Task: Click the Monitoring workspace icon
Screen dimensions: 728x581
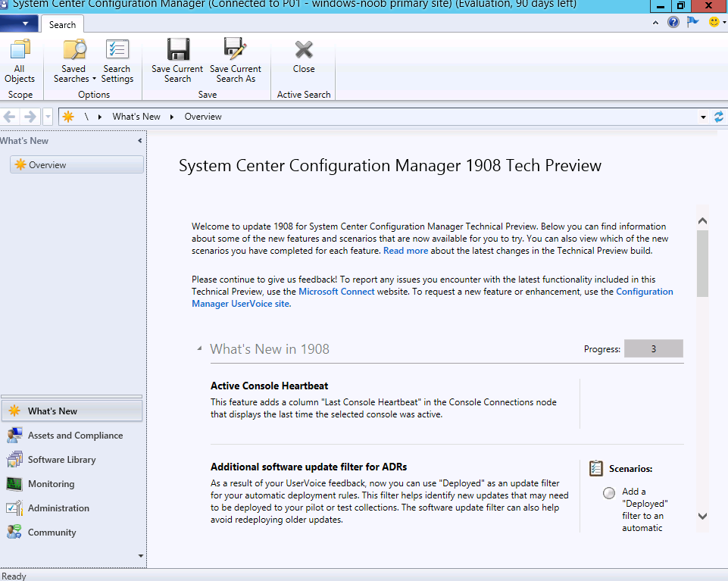Action: (14, 484)
